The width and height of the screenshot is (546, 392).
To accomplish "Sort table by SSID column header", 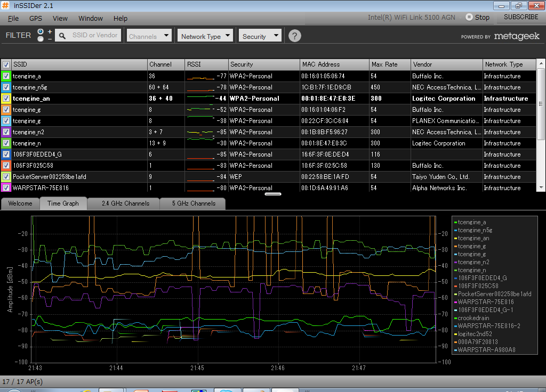I will (x=79, y=64).
